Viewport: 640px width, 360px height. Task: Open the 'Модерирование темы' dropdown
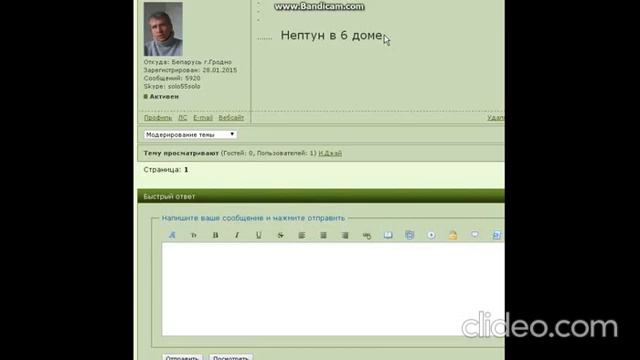(x=190, y=134)
